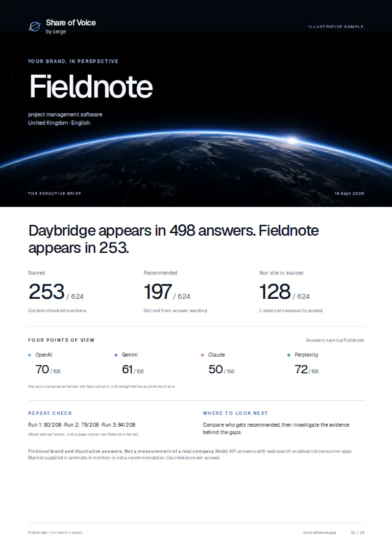Screen dimensions: 392x554
Task: Click the Share of Voice title text
Action: pyautogui.click(x=71, y=23)
